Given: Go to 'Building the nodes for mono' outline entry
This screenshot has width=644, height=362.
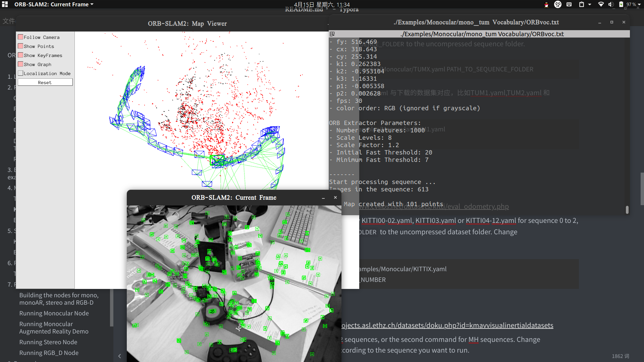Looking at the screenshot, I should pos(59,299).
